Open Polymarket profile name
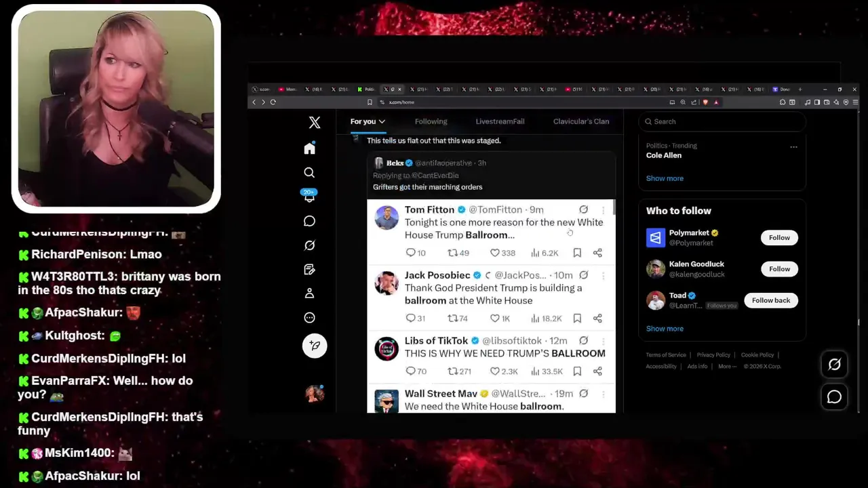Image resolution: width=868 pixels, height=488 pixels. (x=689, y=233)
